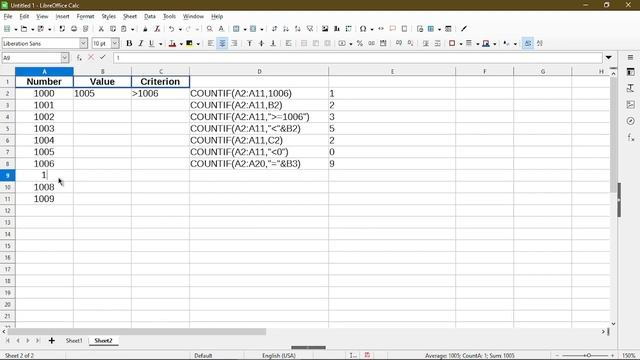The width and height of the screenshot is (640, 360).
Task: Click the horizontal scrollbar thumb
Action: tap(137, 331)
